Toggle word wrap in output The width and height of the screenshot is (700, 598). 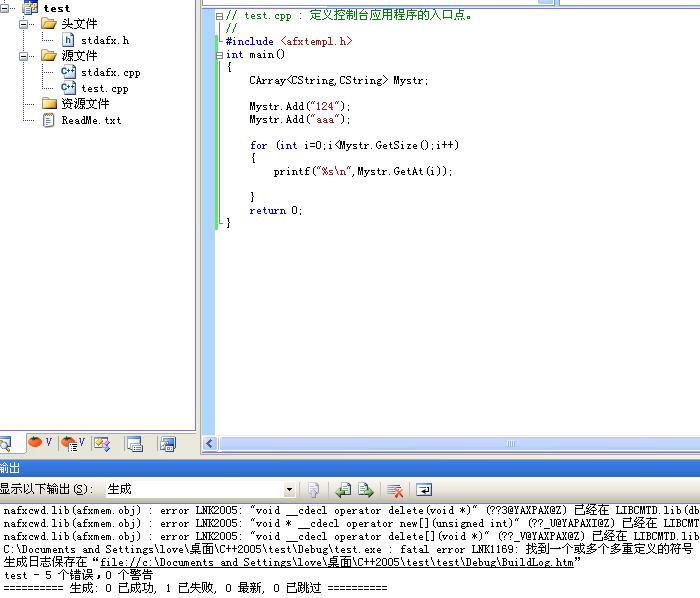coord(424,490)
